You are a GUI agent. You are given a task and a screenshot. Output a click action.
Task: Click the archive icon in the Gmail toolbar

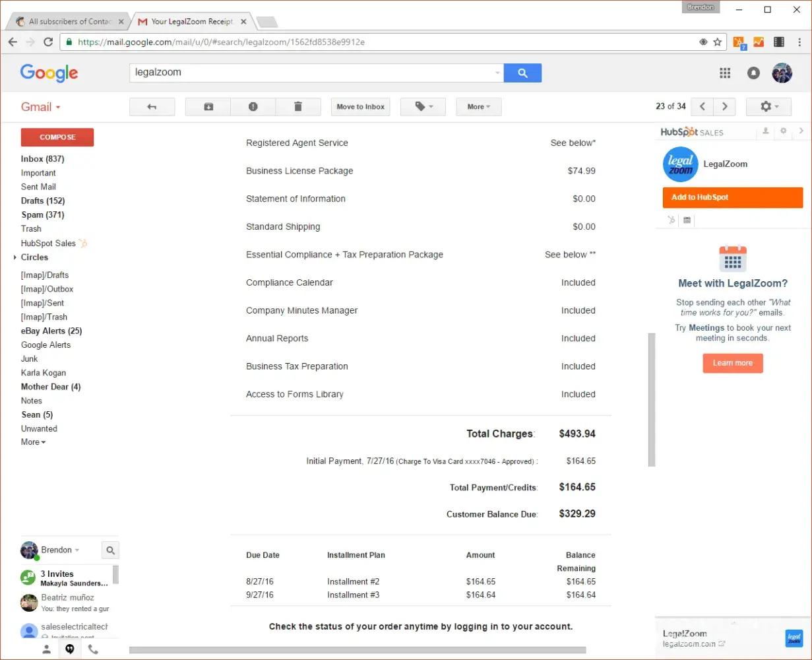pyautogui.click(x=208, y=107)
